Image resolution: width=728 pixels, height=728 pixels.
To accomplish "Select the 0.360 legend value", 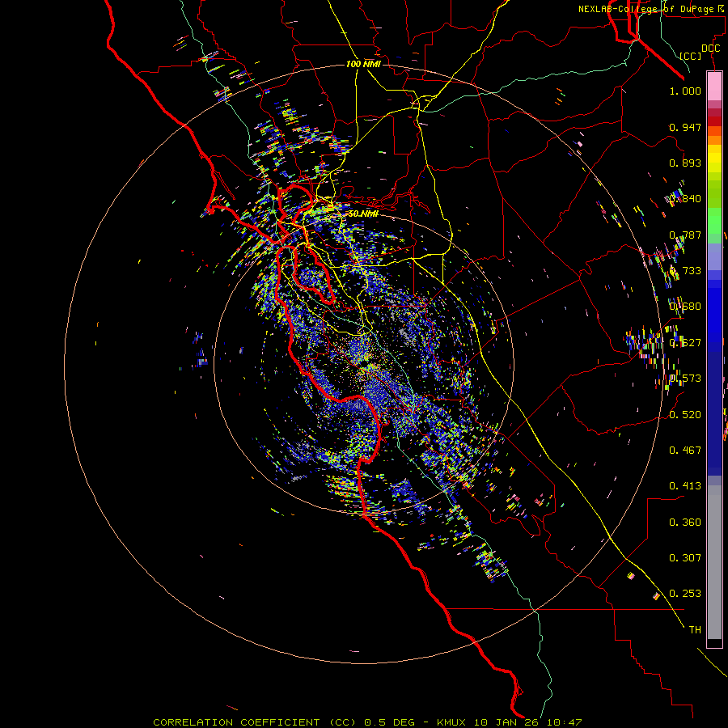I will 685,522.
